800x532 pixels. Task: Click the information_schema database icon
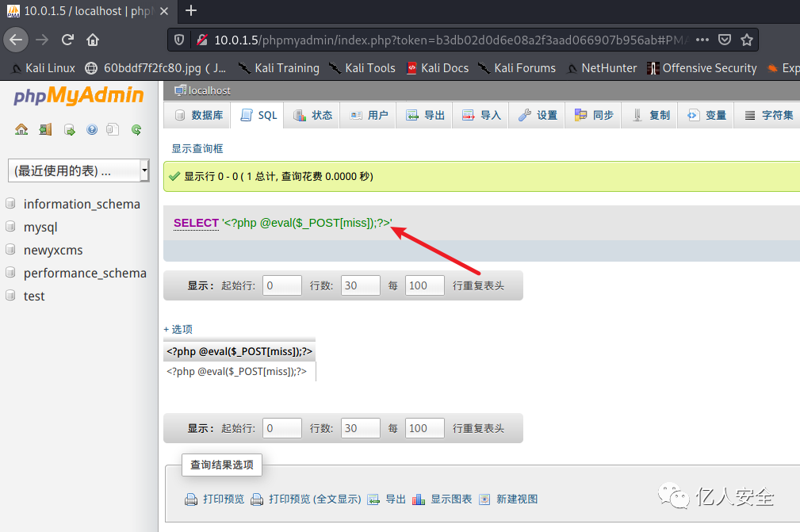pyautogui.click(x=10, y=204)
